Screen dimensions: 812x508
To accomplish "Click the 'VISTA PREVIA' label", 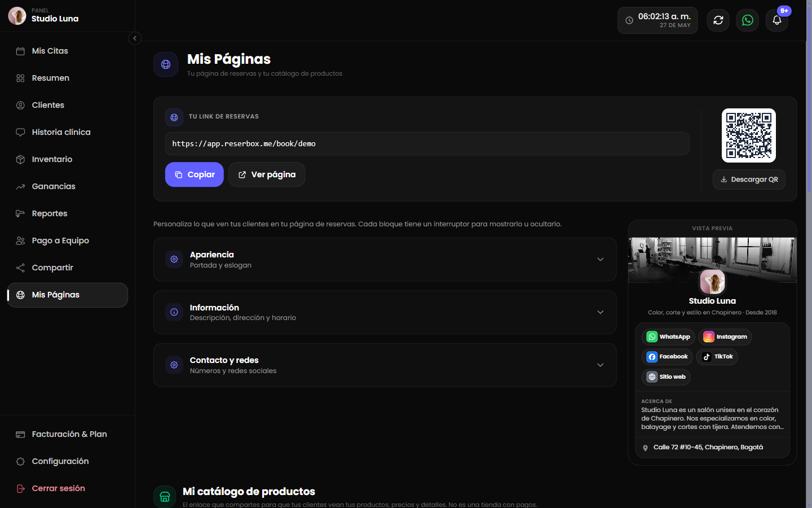I will (712, 229).
